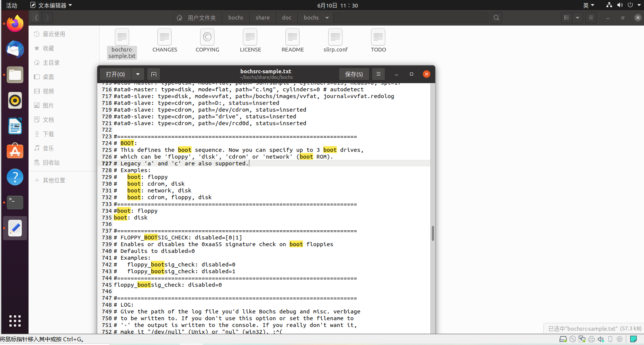Navigate to 用户文件夹 in path bar
The height and width of the screenshot is (345, 644).
[x=197, y=18]
